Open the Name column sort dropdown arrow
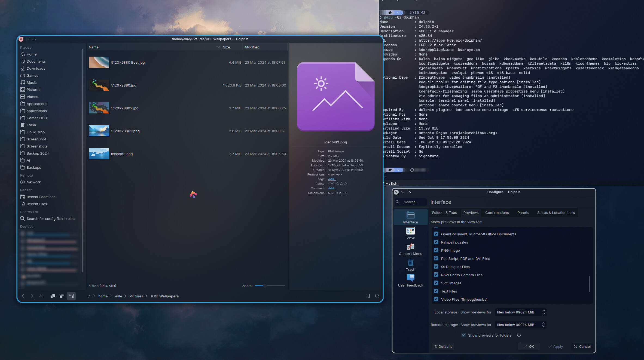Image resolution: width=644 pixels, height=360 pixels. tap(218, 47)
